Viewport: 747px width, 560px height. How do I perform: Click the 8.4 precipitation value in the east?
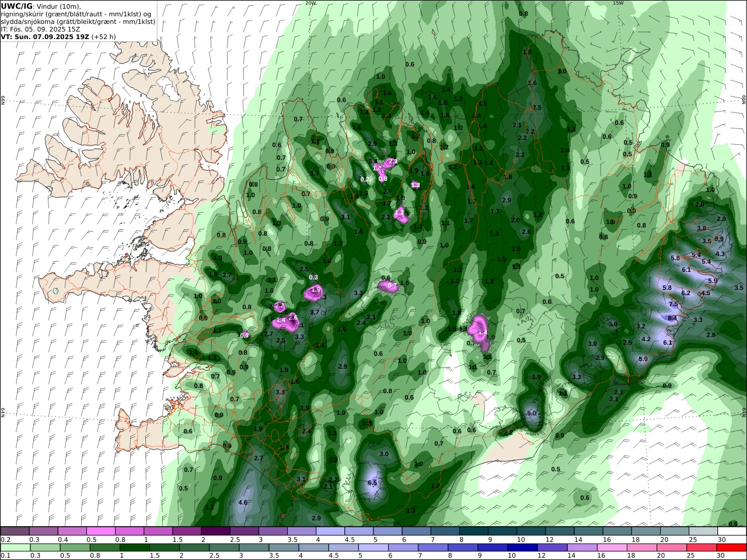[672, 318]
